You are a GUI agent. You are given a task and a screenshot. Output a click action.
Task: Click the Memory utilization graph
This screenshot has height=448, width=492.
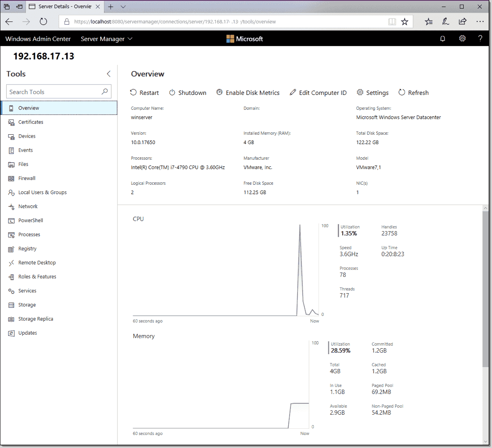[x=221, y=385]
